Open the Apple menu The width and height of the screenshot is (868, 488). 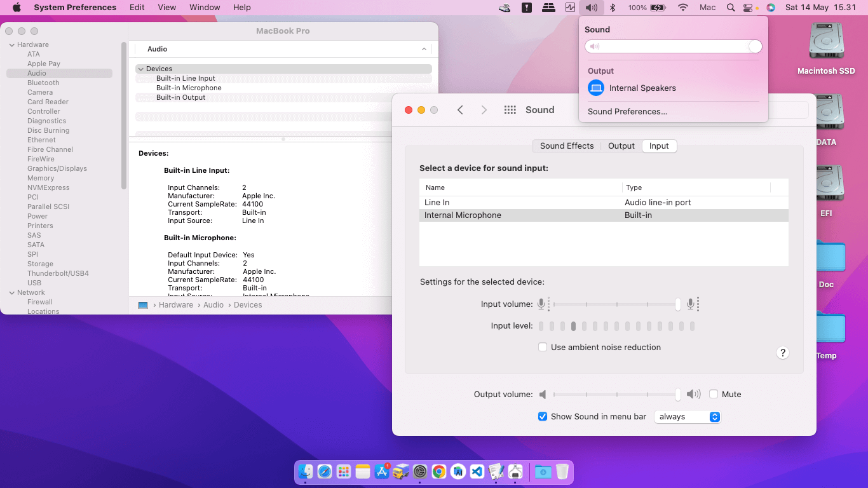tap(17, 8)
